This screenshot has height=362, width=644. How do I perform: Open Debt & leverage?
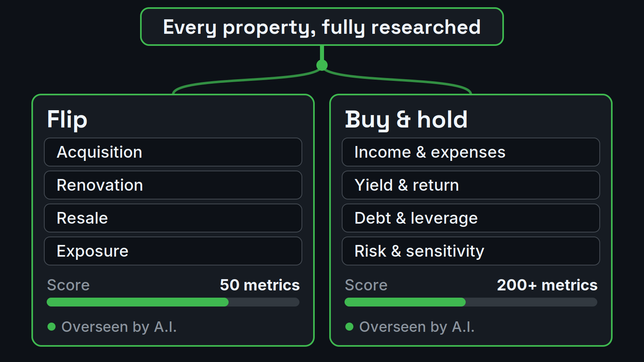[x=471, y=218]
